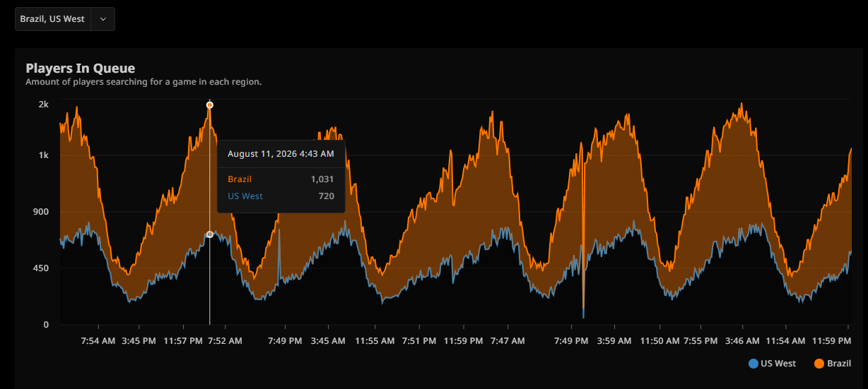
Task: Click the 0 y-axis label
Action: [x=47, y=325]
